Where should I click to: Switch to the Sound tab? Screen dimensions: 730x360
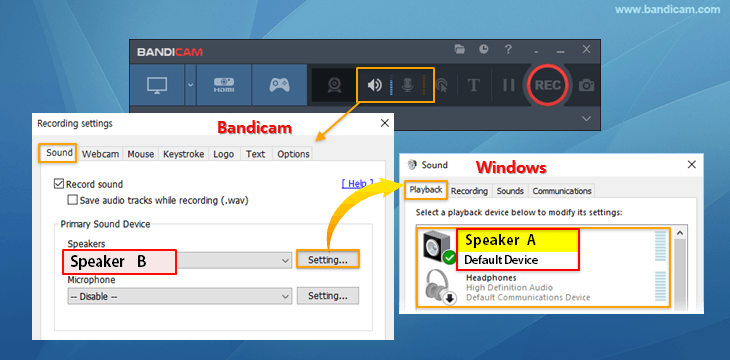point(58,153)
